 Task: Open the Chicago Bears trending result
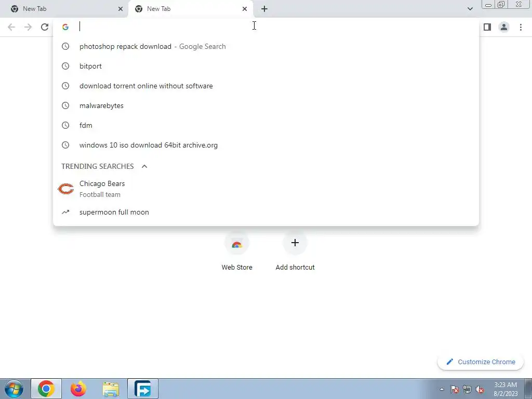point(266,189)
